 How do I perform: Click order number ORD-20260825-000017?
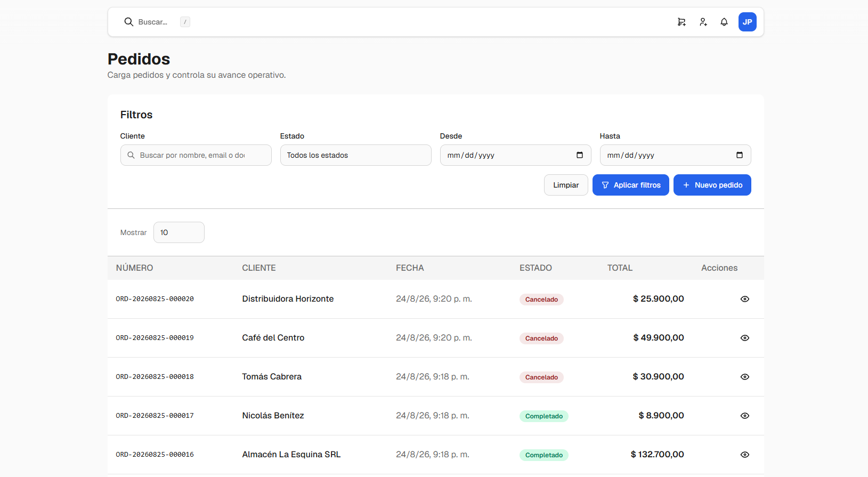click(x=155, y=416)
